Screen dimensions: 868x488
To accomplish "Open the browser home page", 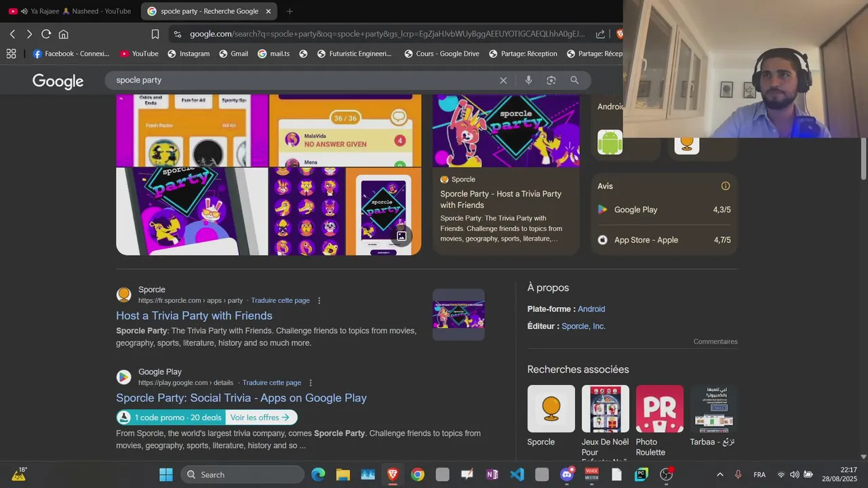I will tap(64, 34).
